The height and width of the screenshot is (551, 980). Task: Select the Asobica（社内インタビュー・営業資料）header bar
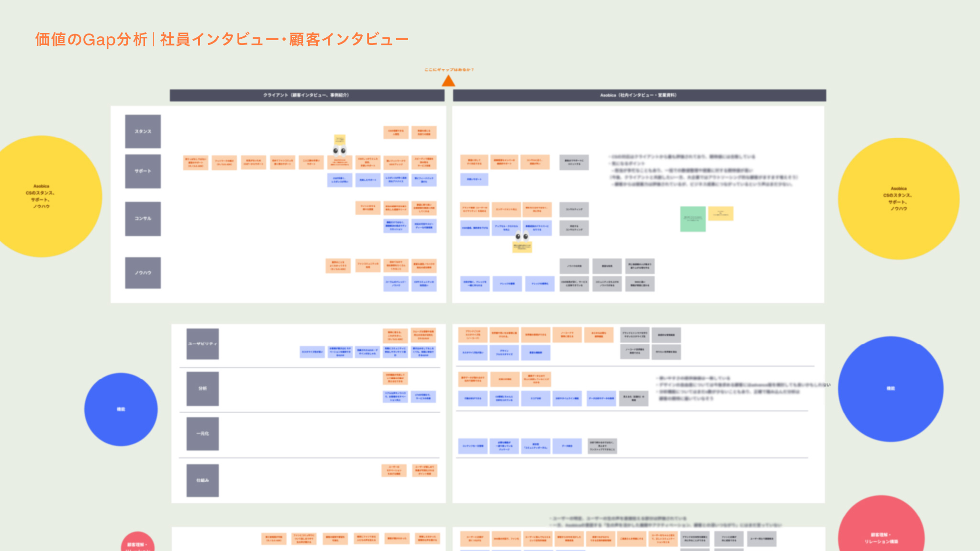(638, 95)
